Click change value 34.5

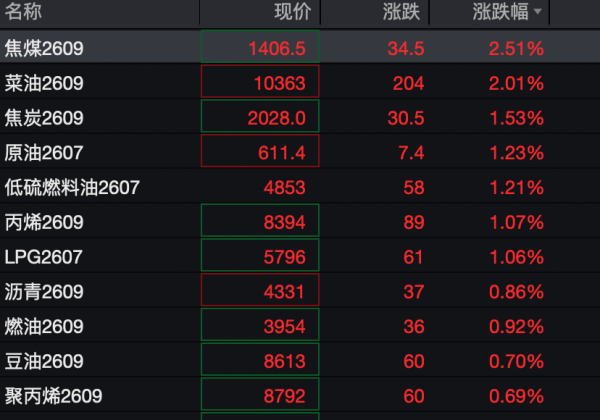tap(406, 49)
